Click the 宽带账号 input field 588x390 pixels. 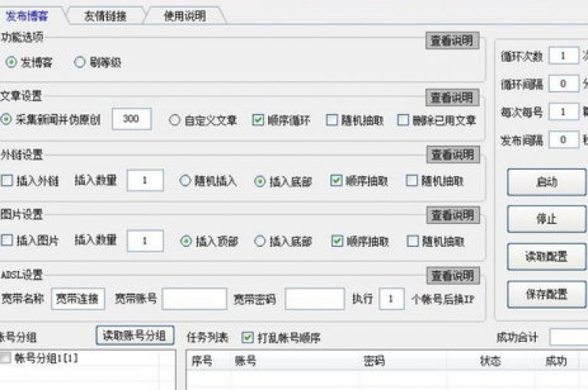click(x=194, y=298)
